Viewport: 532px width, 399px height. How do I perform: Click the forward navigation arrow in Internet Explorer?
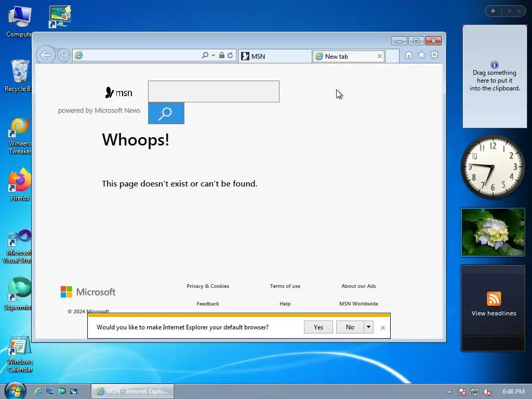click(x=64, y=55)
